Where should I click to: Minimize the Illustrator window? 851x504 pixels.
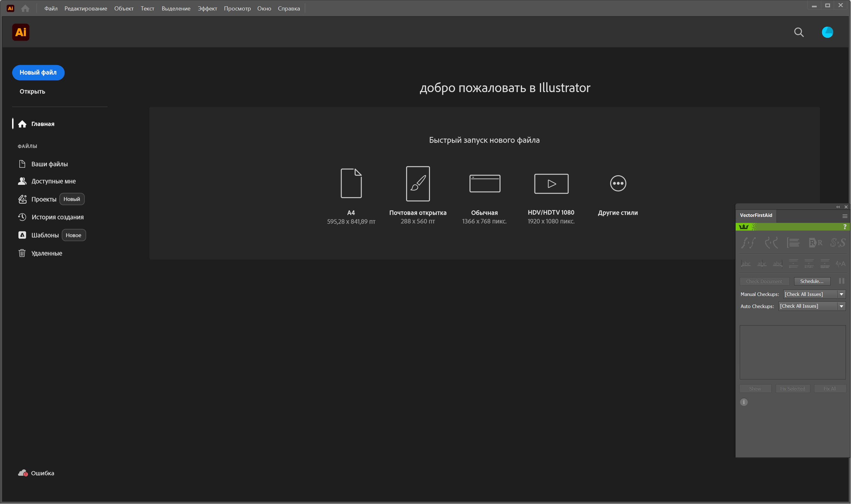tap(814, 6)
